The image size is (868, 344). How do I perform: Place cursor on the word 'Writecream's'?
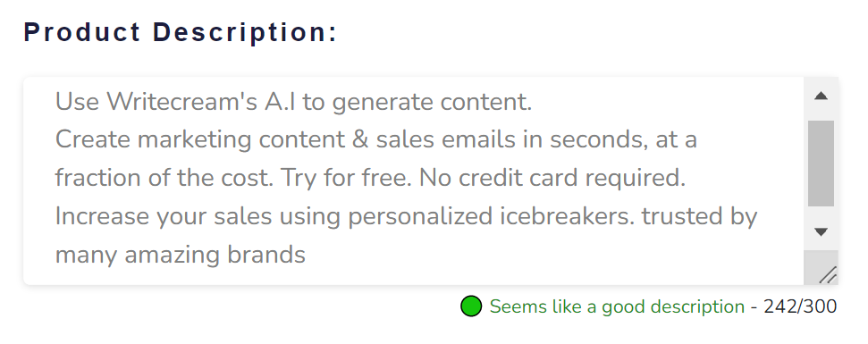click(181, 102)
